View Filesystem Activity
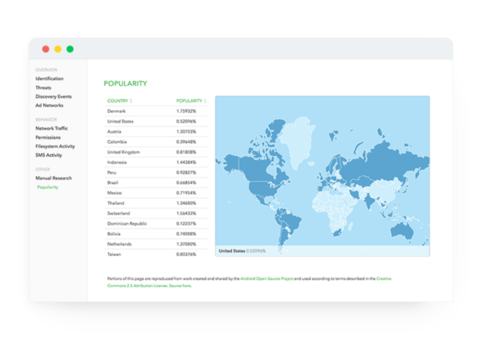 (x=55, y=146)
